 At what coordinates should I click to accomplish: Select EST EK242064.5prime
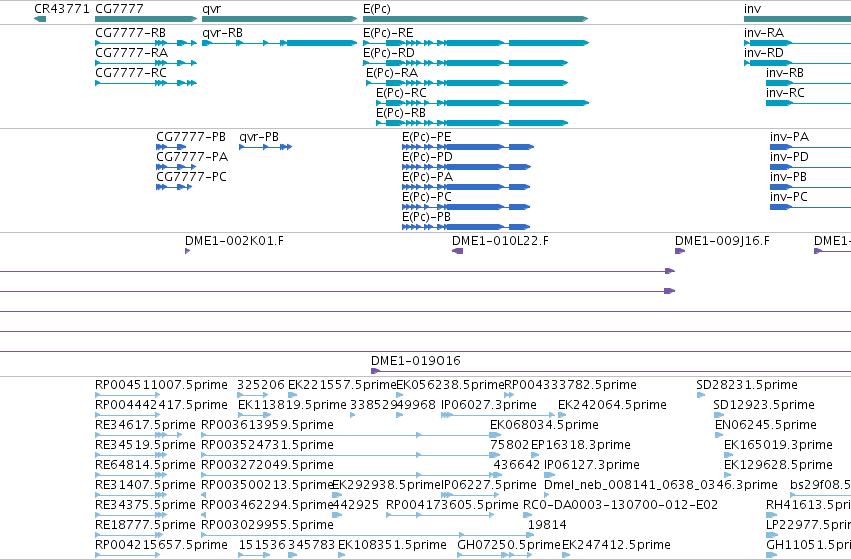[612, 406]
